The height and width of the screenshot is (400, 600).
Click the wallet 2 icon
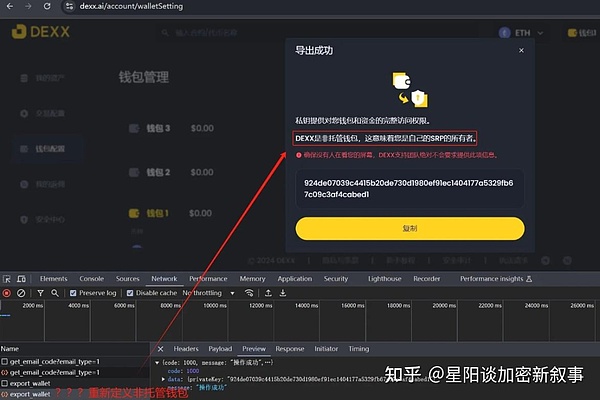(134, 172)
